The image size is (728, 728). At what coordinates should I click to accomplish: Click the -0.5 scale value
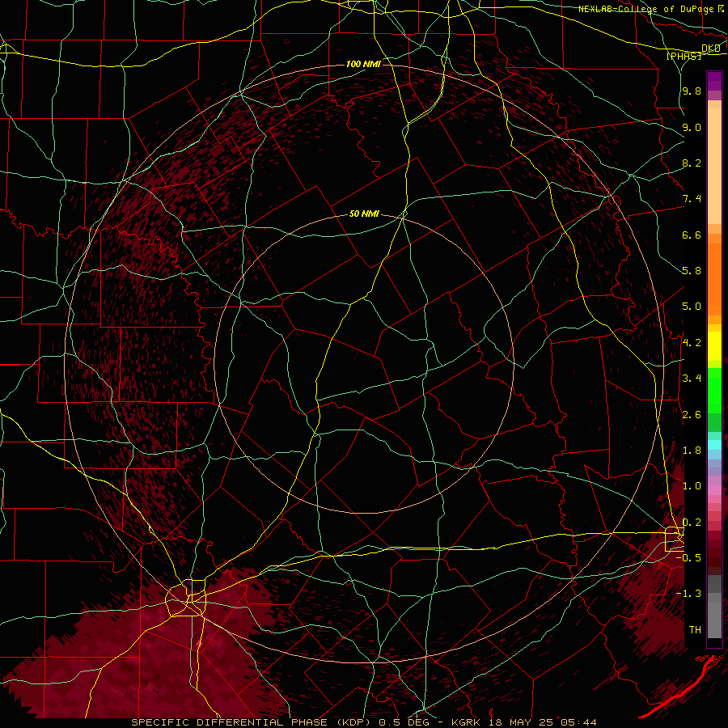(x=688, y=558)
